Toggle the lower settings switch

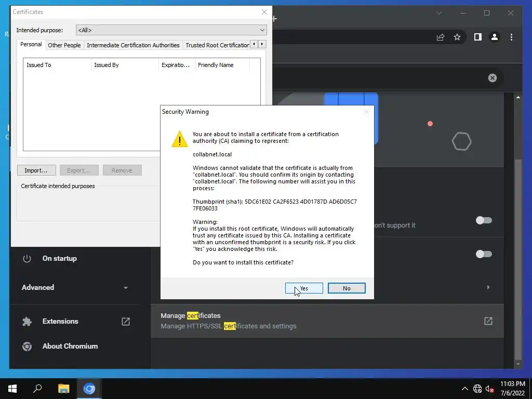(x=484, y=254)
